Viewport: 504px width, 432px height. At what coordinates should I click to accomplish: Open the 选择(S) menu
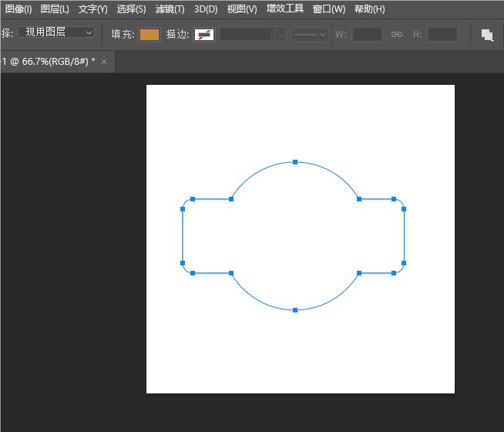click(x=131, y=9)
